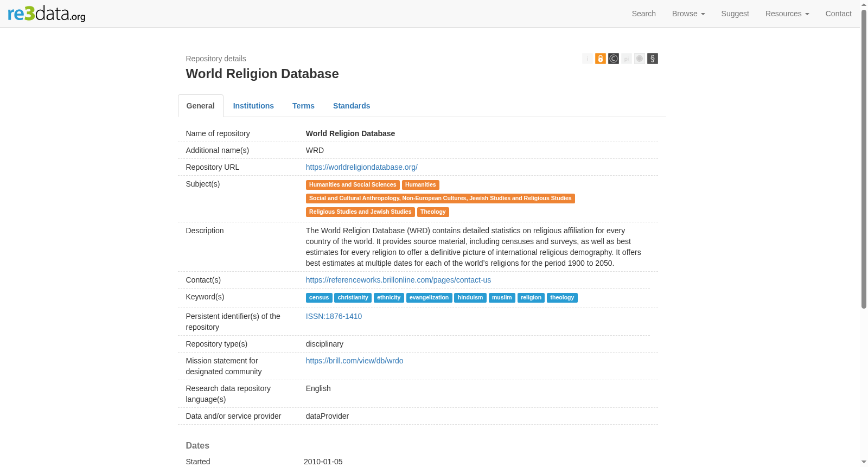Click the Religious Studies and Jewish Studies tag
Image resolution: width=868 pixels, height=467 pixels.
click(x=360, y=212)
